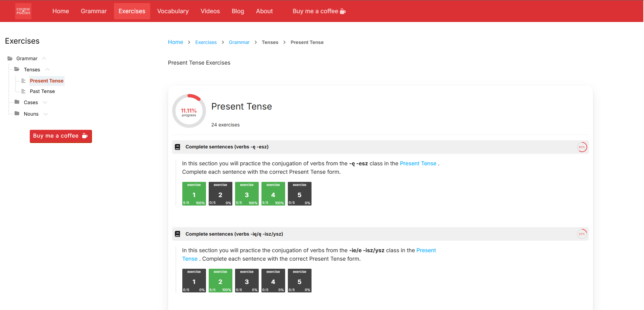Expand the Nouns category
Screen dimensions: 644x310
coord(45,114)
